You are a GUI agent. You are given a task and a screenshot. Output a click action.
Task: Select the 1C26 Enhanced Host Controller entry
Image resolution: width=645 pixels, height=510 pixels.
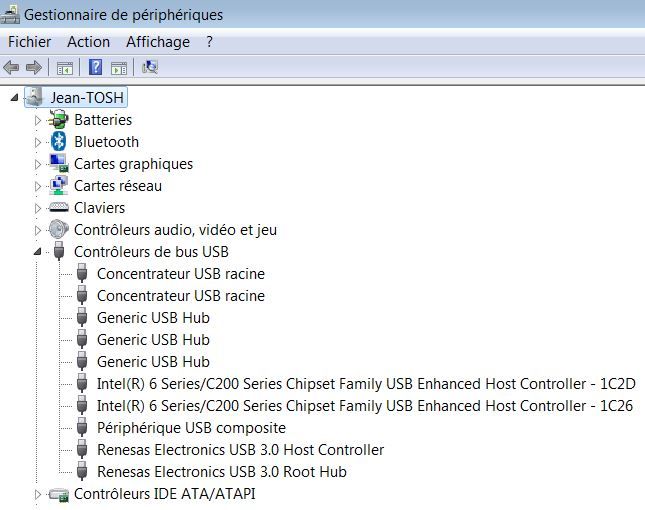[x=365, y=406]
